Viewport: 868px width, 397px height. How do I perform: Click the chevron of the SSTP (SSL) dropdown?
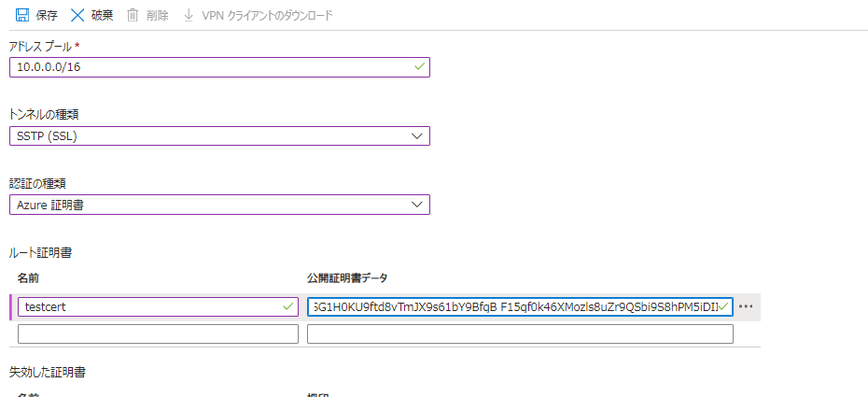tap(417, 136)
